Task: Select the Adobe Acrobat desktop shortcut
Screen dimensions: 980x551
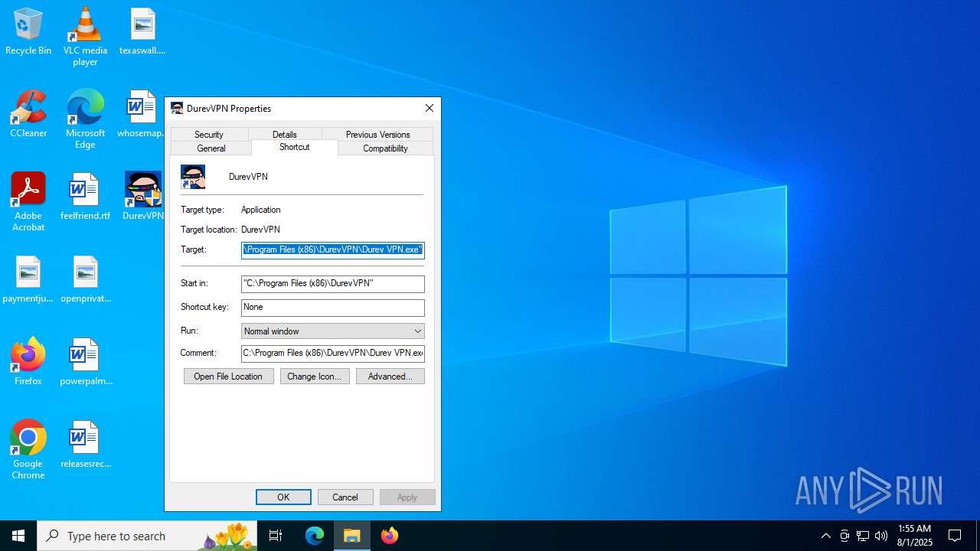Action: coord(28,202)
